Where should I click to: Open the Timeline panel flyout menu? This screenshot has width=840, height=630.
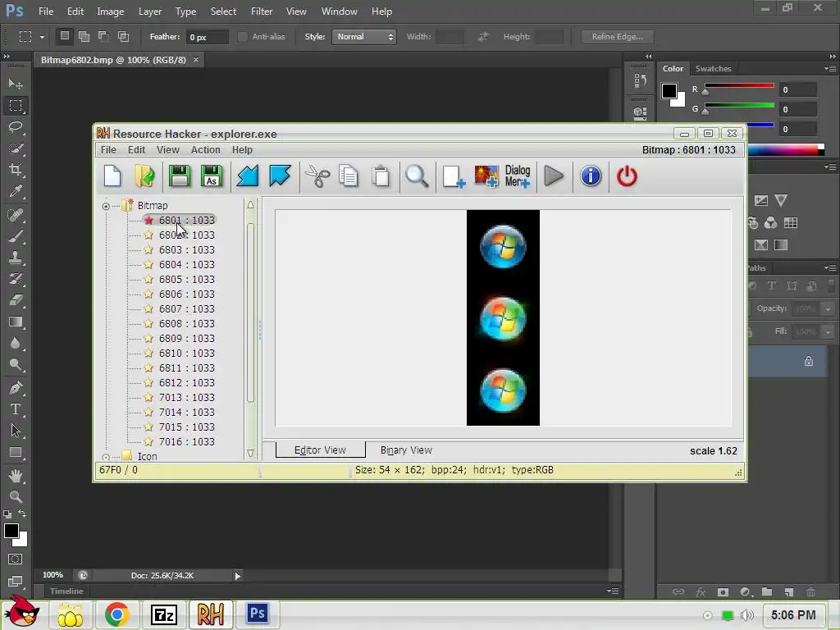click(613, 591)
